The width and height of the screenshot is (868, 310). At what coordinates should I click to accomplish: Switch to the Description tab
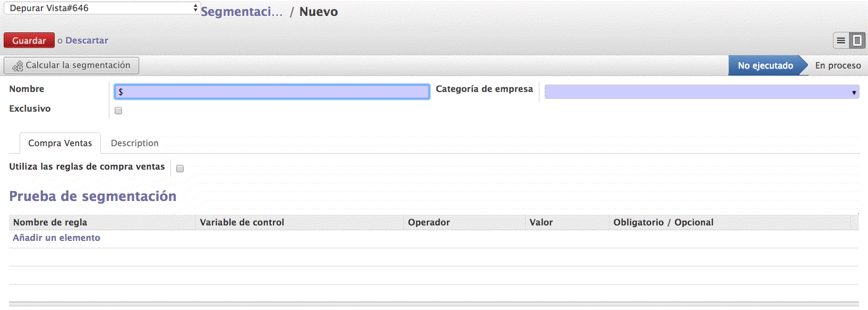(134, 143)
